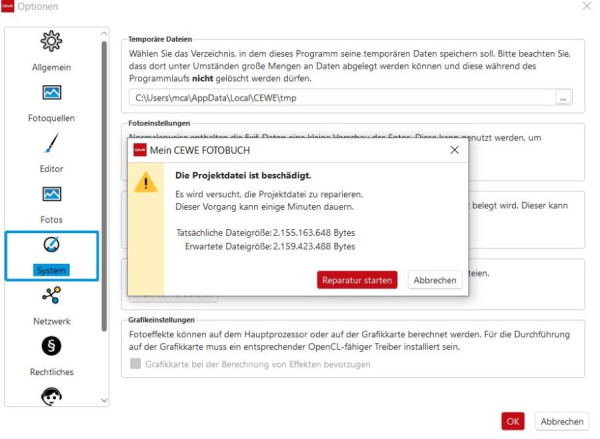Select the Netzwerk label in sidebar

[x=51, y=321]
